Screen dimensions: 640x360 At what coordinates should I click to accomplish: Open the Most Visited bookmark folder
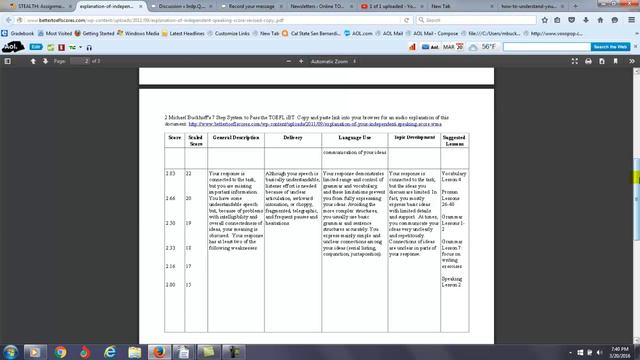coord(55,33)
